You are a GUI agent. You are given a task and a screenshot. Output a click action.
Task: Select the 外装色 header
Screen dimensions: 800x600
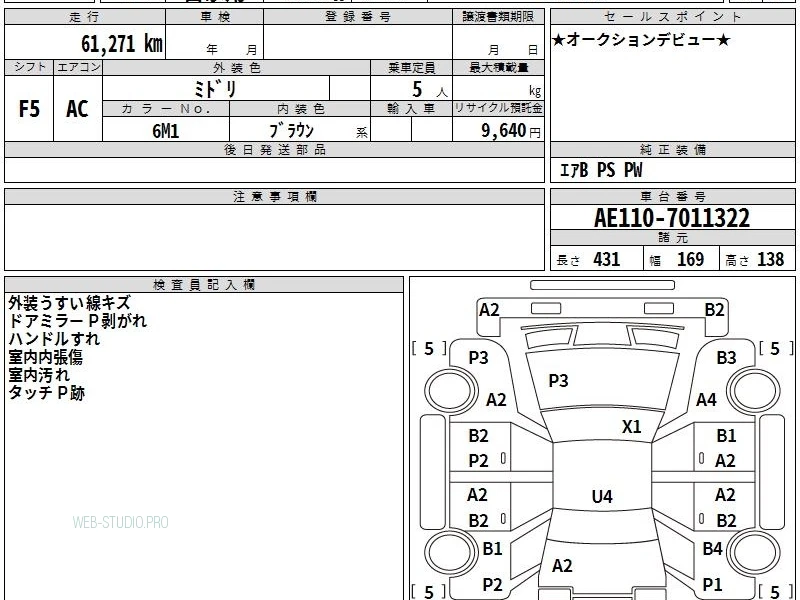tap(237, 68)
